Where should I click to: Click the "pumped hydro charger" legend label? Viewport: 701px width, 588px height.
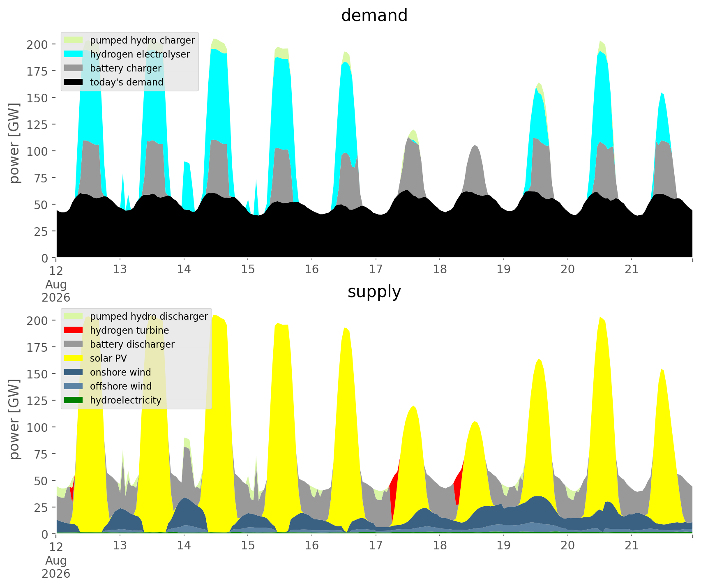click(142, 41)
